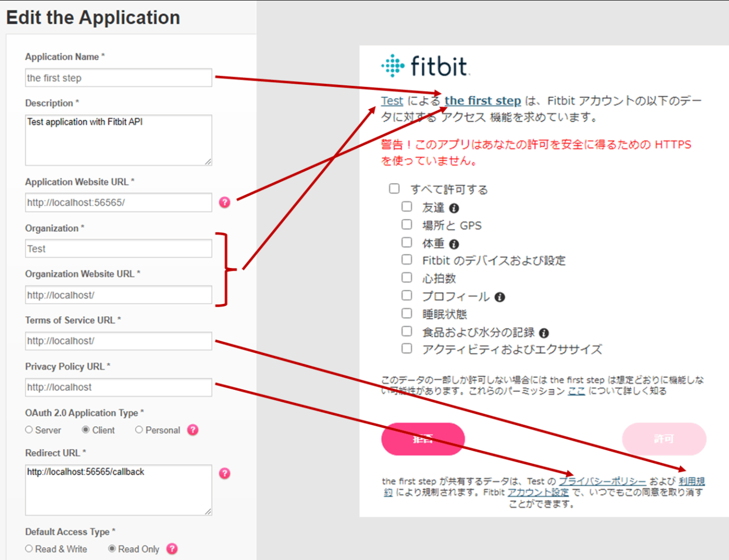Screen dimensions: 729x560
Task: Select Read & Write access type
Action: [x=29, y=549]
